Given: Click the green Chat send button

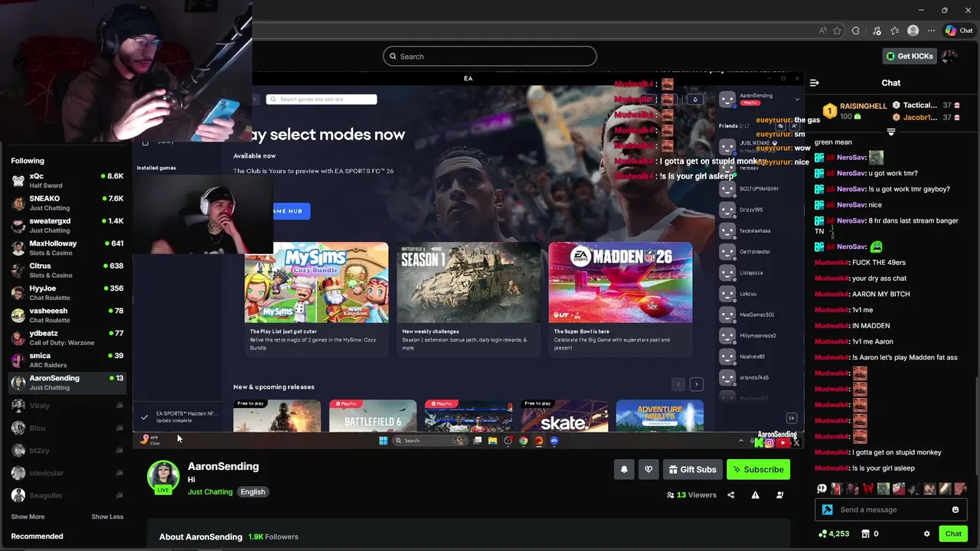Looking at the screenshot, I should point(953,534).
